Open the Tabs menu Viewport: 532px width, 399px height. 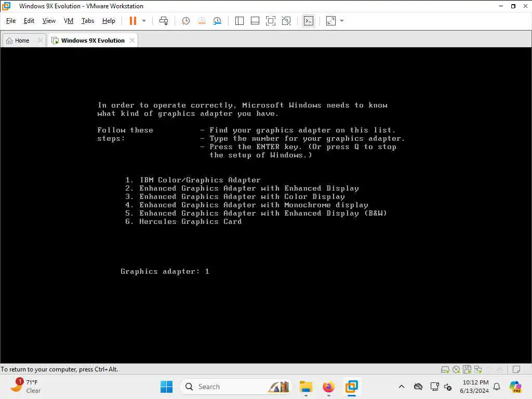tap(87, 21)
